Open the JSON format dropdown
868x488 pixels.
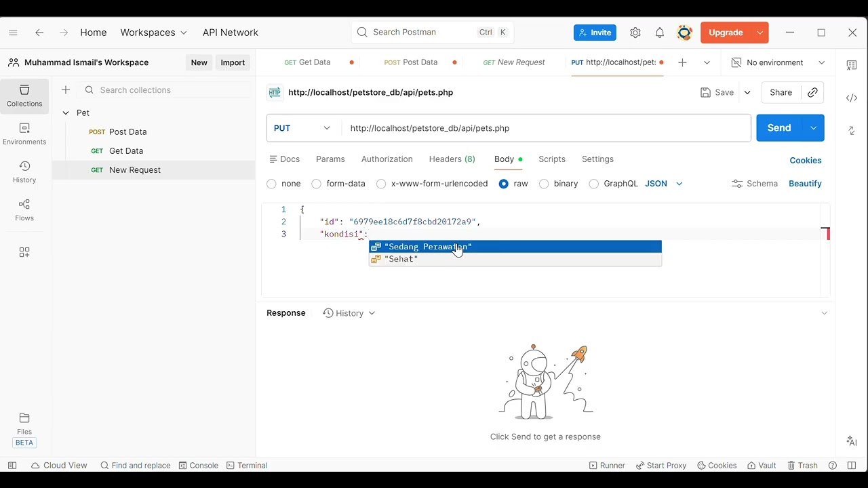[x=664, y=184]
